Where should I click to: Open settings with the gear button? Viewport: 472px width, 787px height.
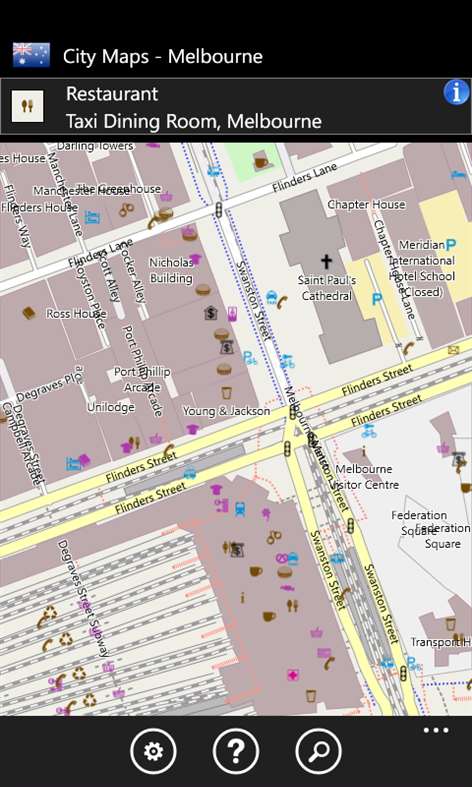click(x=153, y=751)
